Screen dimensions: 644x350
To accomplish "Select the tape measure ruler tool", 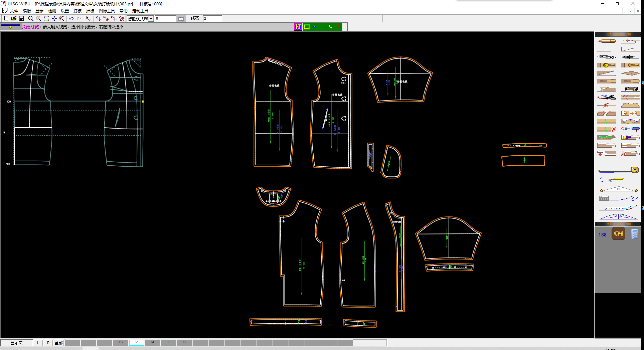I will (618, 170).
